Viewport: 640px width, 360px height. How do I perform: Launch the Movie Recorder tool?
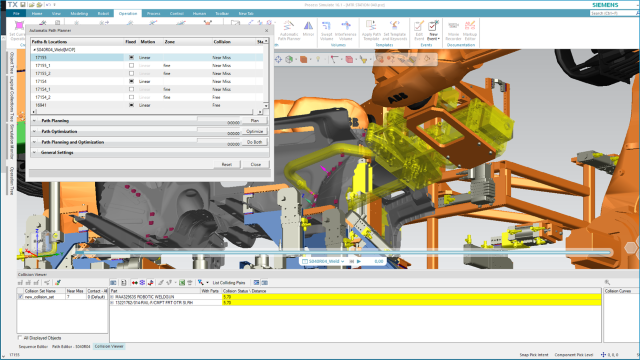click(453, 31)
